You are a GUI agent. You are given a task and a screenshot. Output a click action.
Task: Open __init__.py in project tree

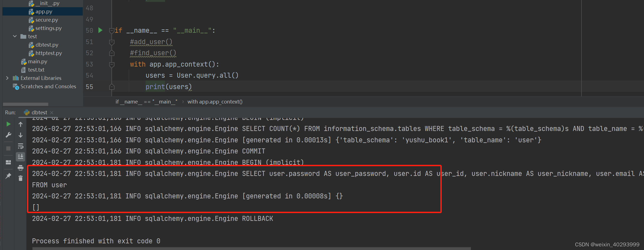click(47, 3)
